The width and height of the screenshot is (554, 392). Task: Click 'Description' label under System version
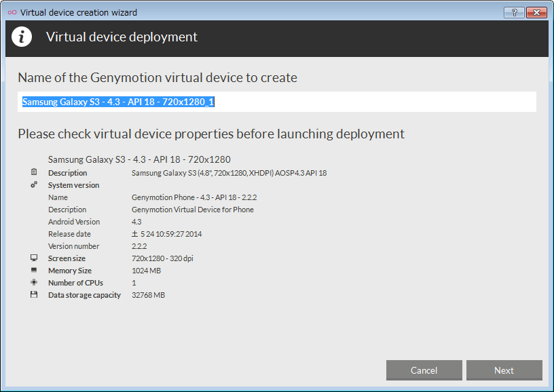(67, 210)
